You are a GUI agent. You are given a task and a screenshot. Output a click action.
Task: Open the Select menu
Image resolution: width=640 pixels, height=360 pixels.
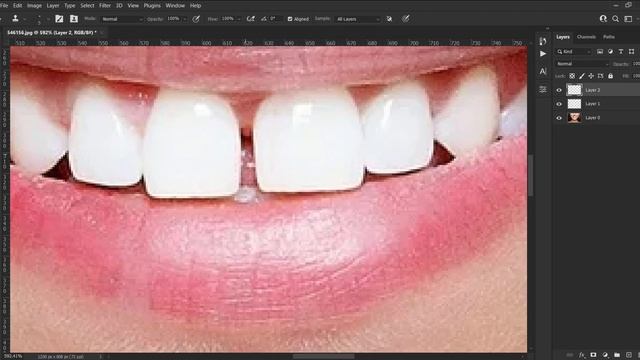point(87,6)
